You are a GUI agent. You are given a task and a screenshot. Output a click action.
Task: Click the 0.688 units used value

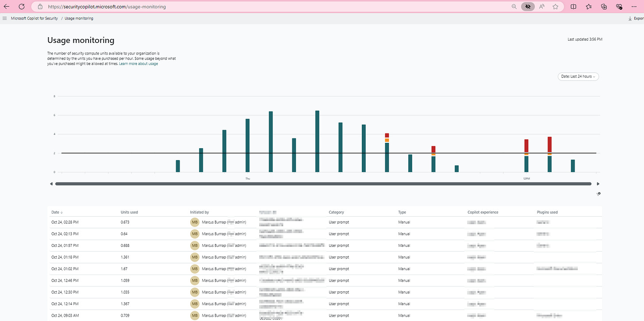(125, 245)
